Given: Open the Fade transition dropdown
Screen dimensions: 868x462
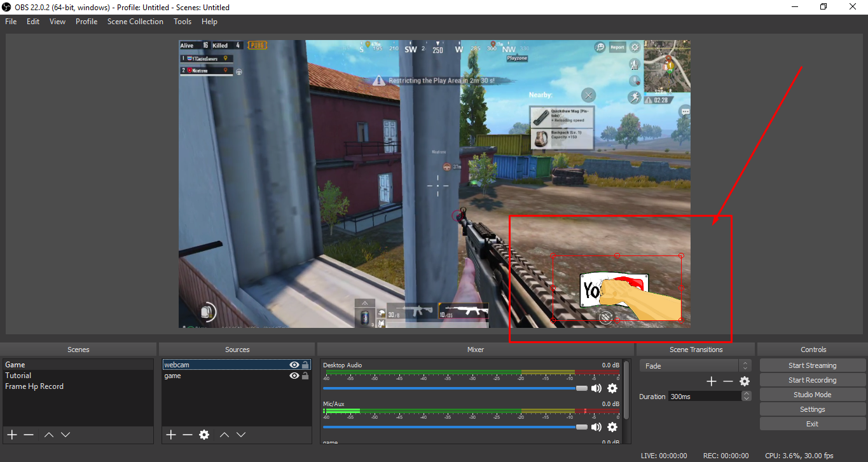Looking at the screenshot, I should coord(695,365).
